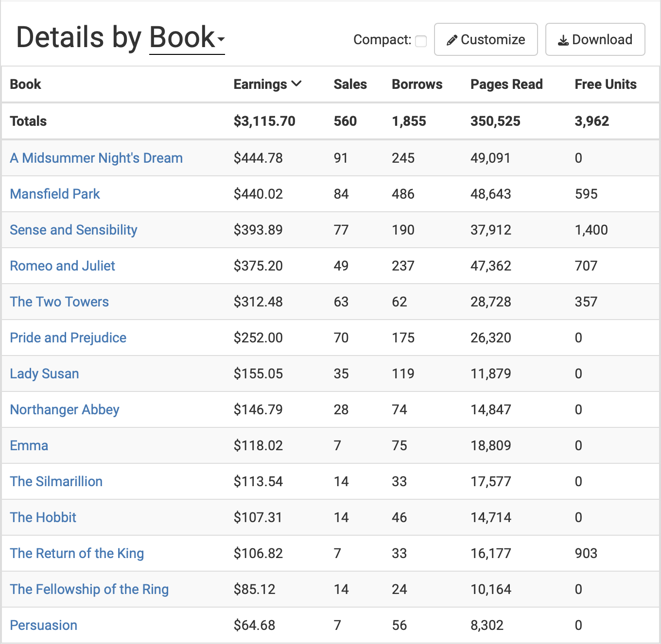Select Sense and Sensibility earnings $393.89

pos(258,230)
